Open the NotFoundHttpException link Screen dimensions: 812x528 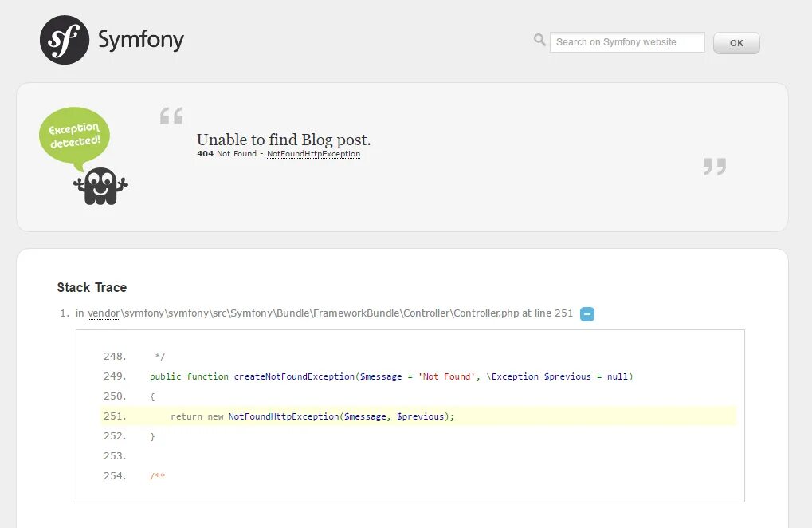(x=313, y=154)
